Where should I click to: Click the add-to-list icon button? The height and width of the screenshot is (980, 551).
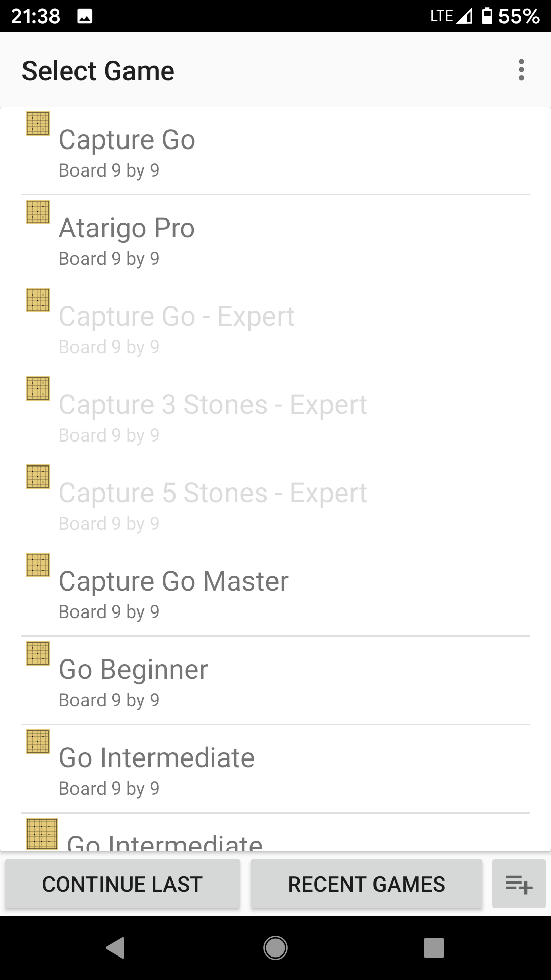519,884
